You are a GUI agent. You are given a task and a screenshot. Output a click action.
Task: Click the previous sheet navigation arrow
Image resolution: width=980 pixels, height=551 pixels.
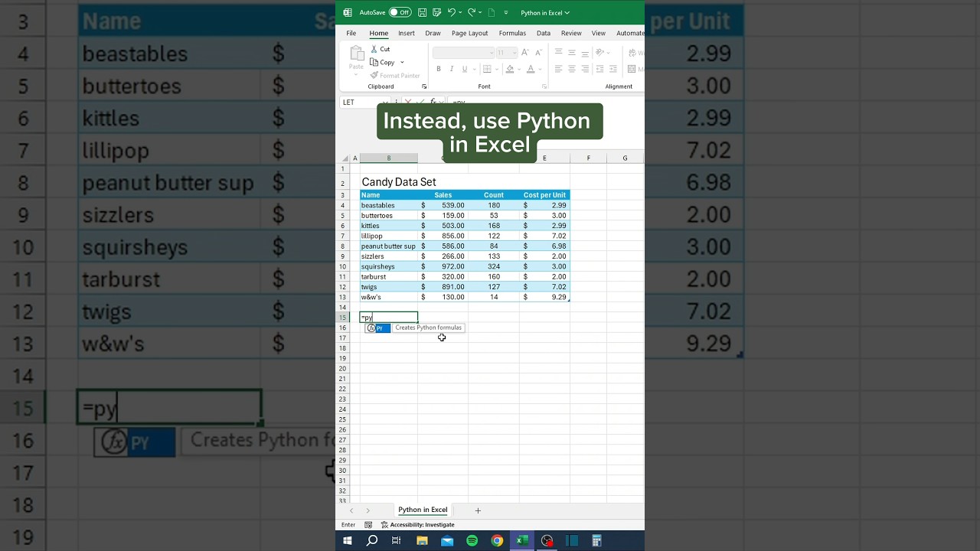tap(351, 510)
